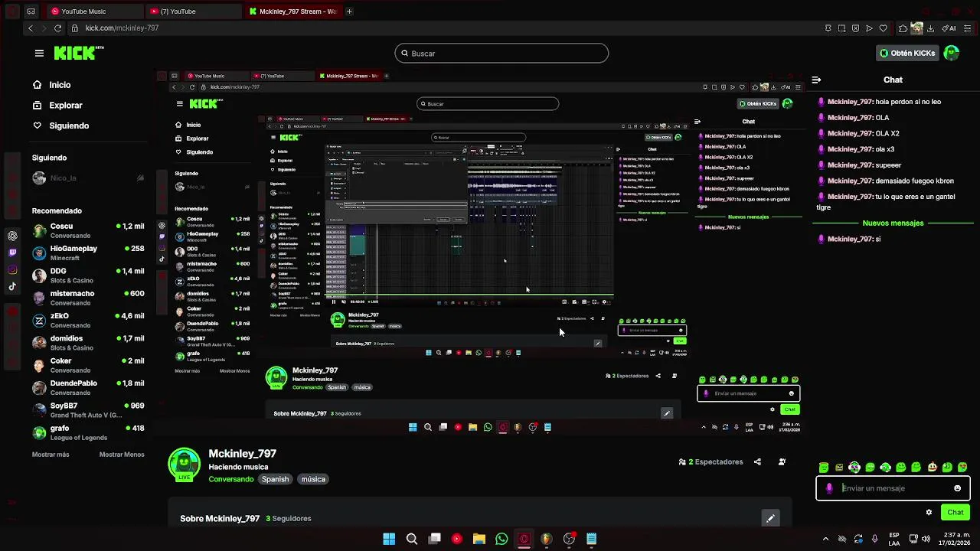
Task: Click the 2 Espectadores viewer count
Action: tap(711, 462)
